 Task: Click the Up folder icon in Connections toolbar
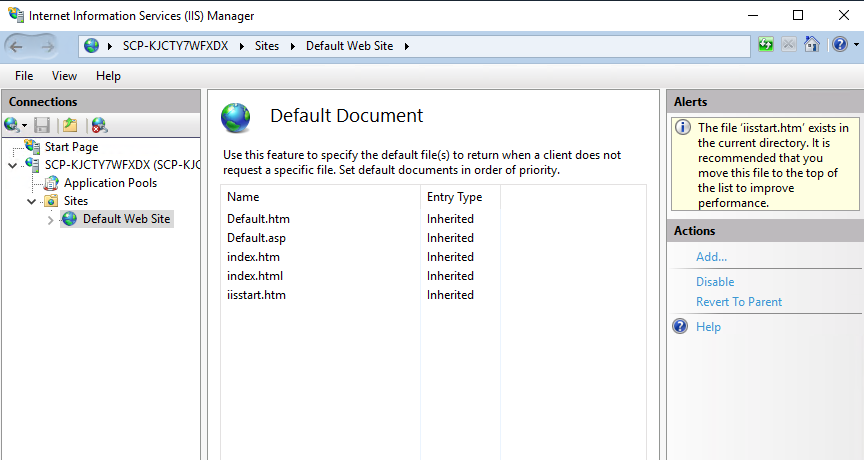coord(70,126)
